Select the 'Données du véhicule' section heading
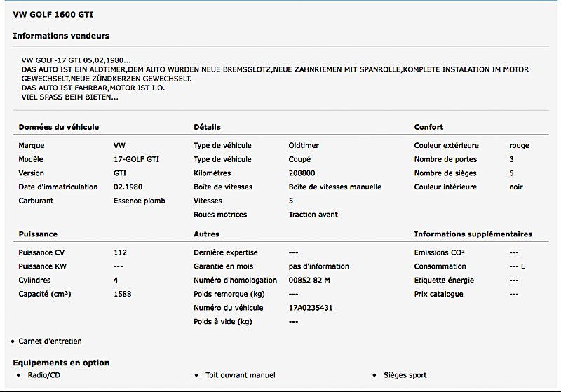Viewport: 561px width, 392px height. click(59, 127)
